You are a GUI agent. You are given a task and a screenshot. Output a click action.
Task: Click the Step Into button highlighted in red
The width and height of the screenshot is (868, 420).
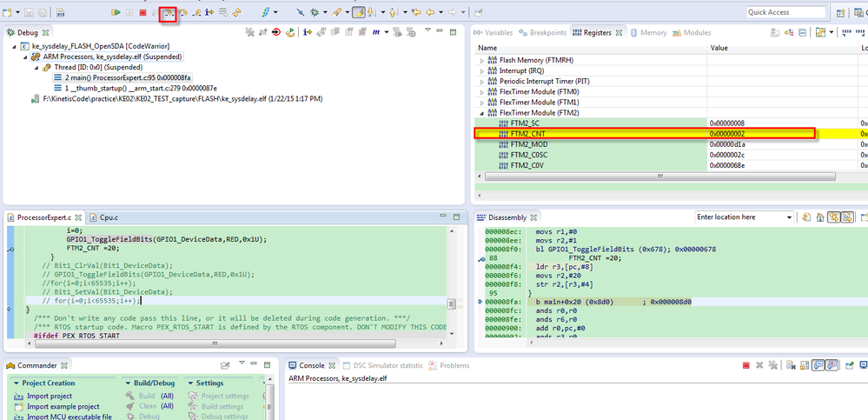coord(169,13)
